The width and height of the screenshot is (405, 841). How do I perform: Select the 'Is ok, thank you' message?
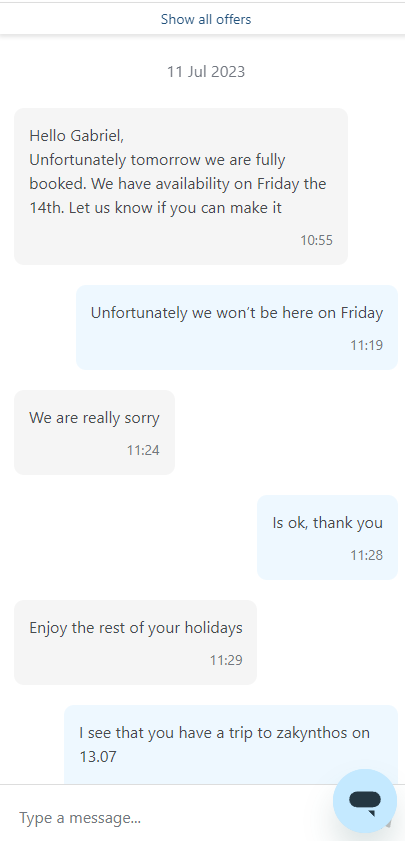coord(328,537)
